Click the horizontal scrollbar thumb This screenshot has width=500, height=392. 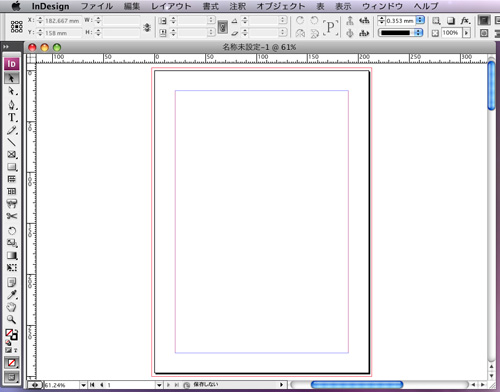pyautogui.click(x=357, y=385)
